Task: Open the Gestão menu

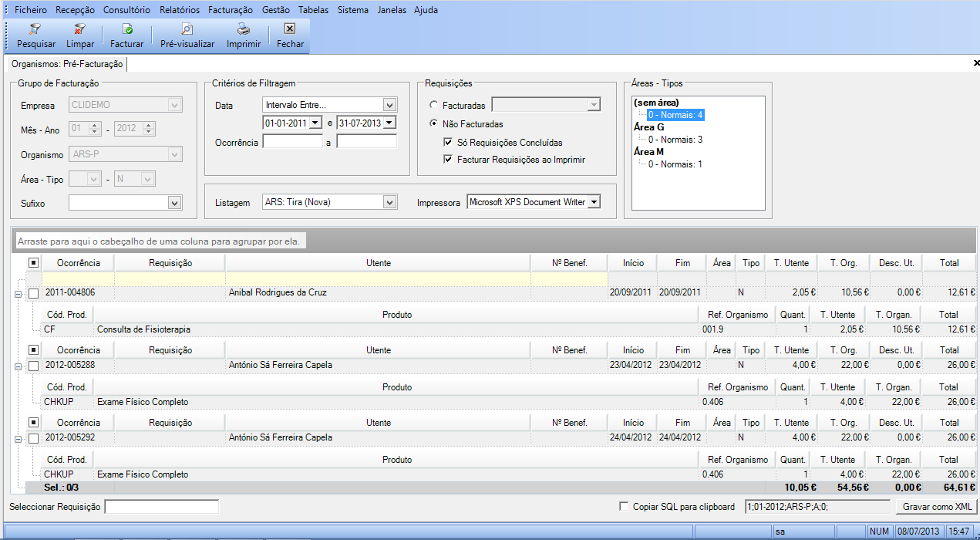Action: [x=276, y=10]
